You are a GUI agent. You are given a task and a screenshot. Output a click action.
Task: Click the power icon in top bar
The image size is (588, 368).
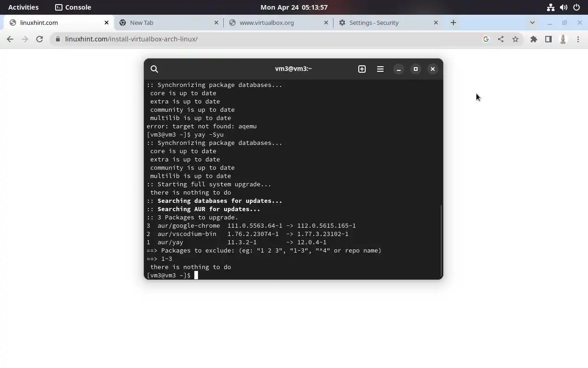[x=577, y=7]
